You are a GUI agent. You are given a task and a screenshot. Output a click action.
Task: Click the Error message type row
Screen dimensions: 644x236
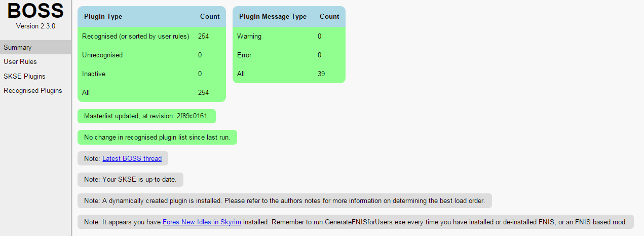244,55
